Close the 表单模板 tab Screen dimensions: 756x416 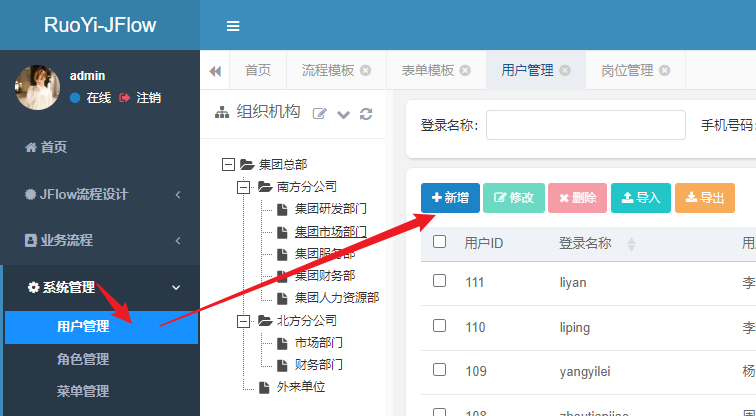point(465,71)
